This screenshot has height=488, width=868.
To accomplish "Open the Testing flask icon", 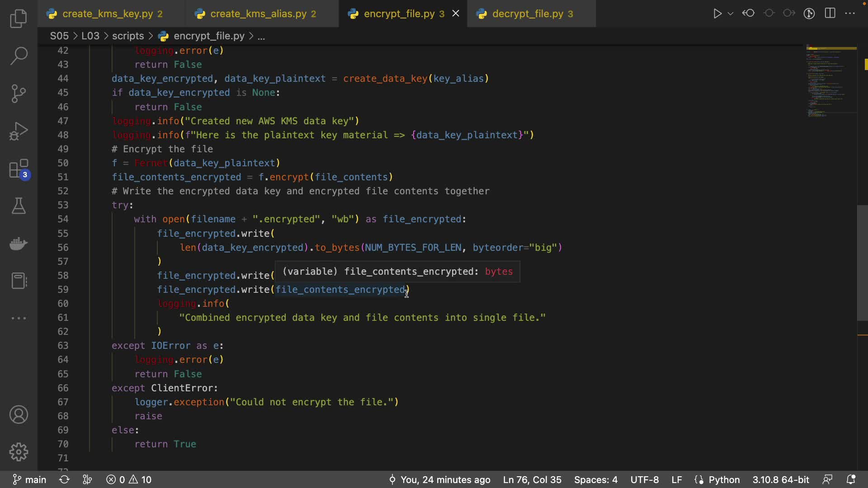I will (x=19, y=206).
